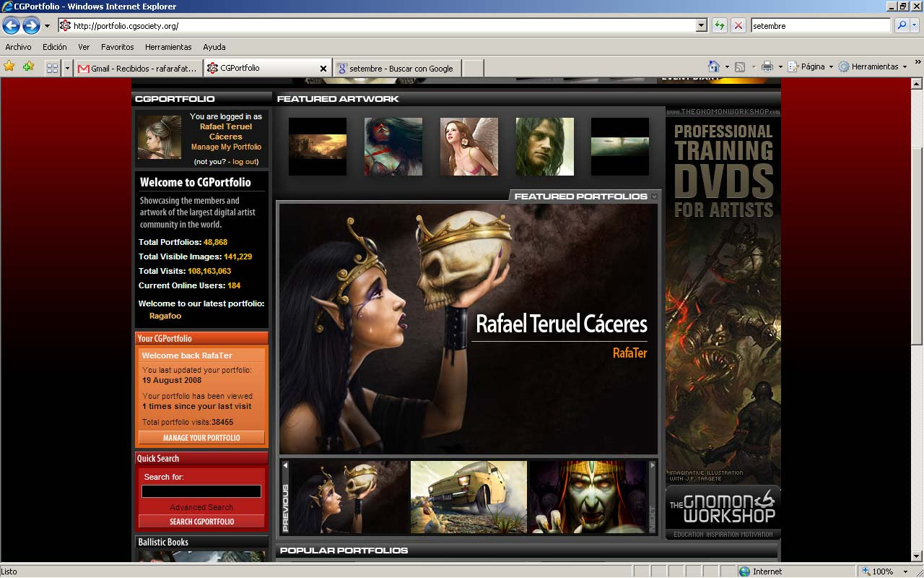Click the Manage My Portfolio link
Image resolution: width=924 pixels, height=578 pixels.
point(226,147)
